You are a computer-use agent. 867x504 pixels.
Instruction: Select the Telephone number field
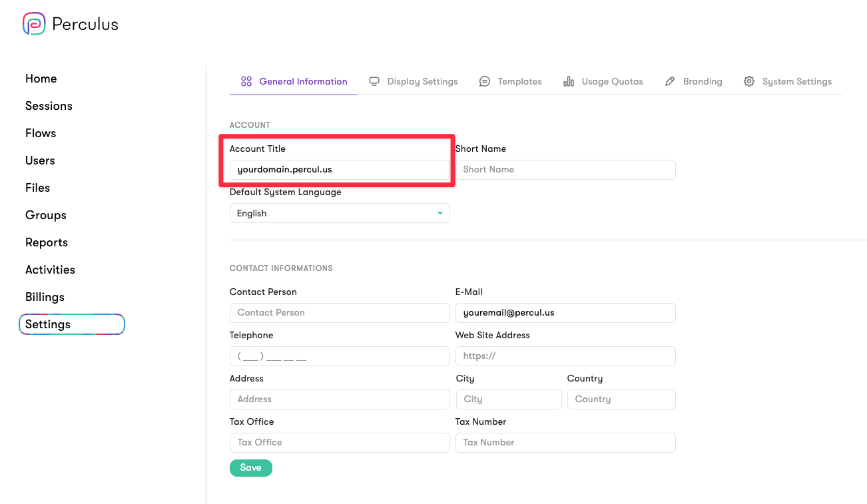point(340,356)
